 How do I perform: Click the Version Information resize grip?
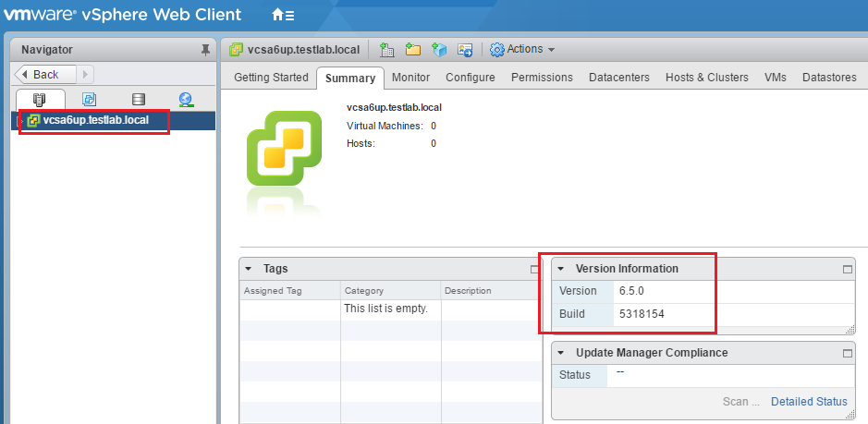[850, 330]
